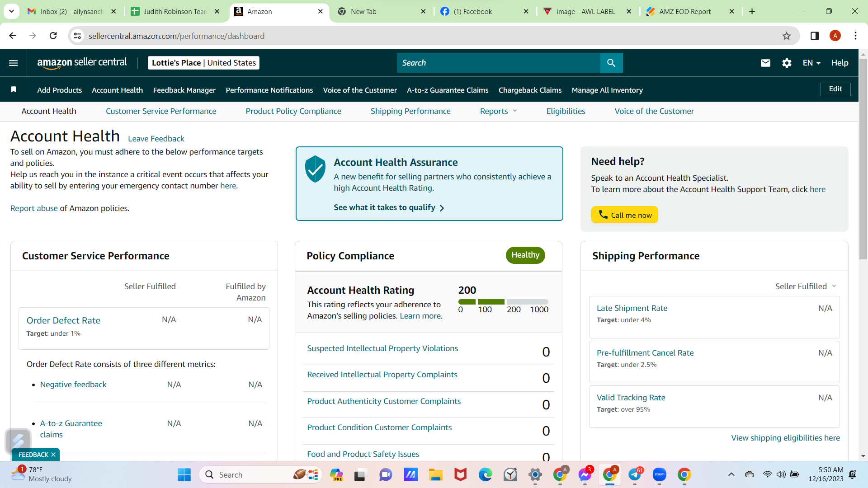Image resolution: width=868 pixels, height=488 pixels.
Task: Bookmark this page with the star icon
Action: point(787,36)
